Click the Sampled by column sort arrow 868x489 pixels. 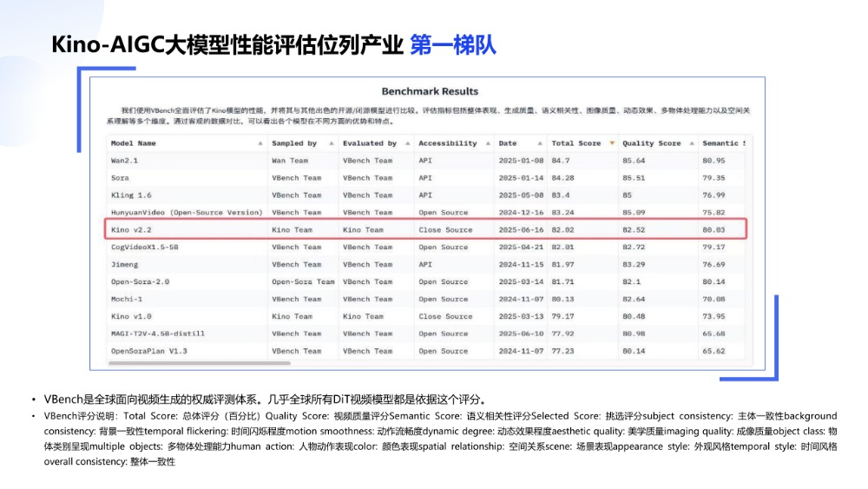(x=332, y=143)
